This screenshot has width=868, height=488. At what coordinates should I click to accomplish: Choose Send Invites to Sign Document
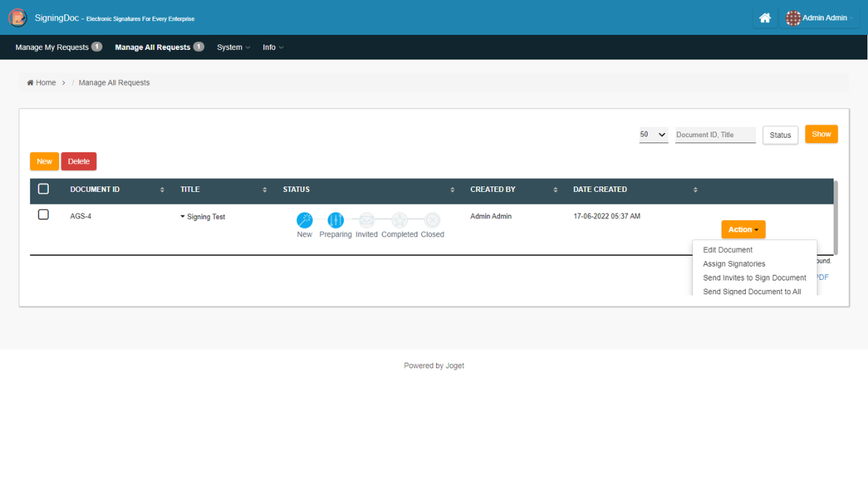[754, 278]
